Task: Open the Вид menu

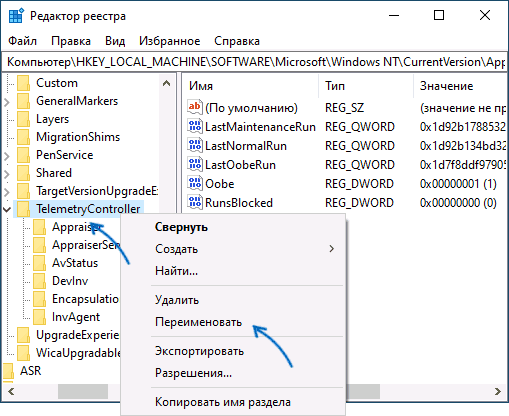Action: click(115, 41)
